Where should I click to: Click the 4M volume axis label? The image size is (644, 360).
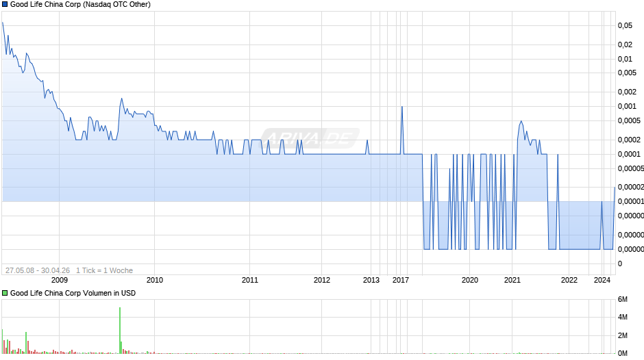pos(623,318)
